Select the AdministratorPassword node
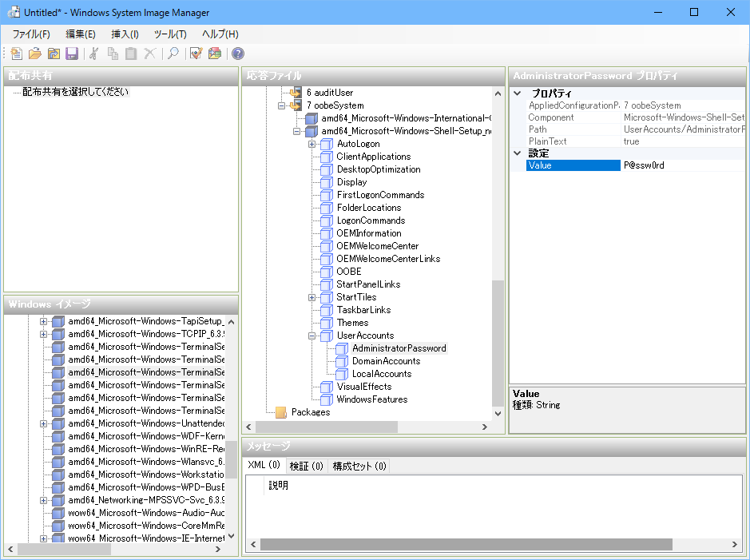Screen dimensions: 750x560 tap(399, 348)
